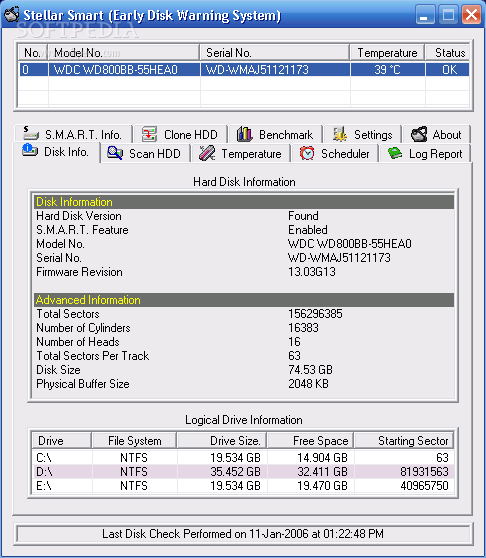Open the S.M.A.R.T. Info tab icon
The image size is (486, 558).
(31, 134)
